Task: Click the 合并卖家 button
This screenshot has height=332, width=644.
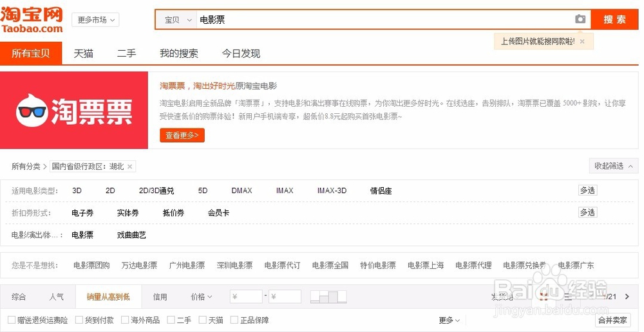Action: pos(612,320)
